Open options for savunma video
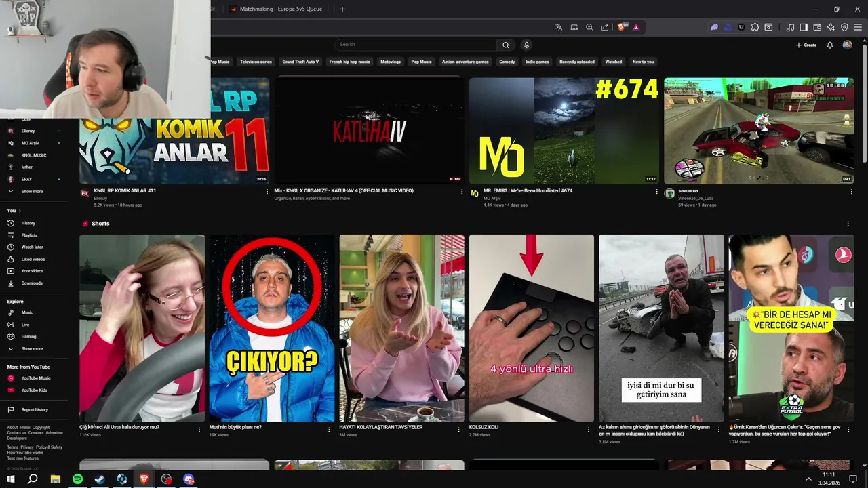 coord(851,191)
